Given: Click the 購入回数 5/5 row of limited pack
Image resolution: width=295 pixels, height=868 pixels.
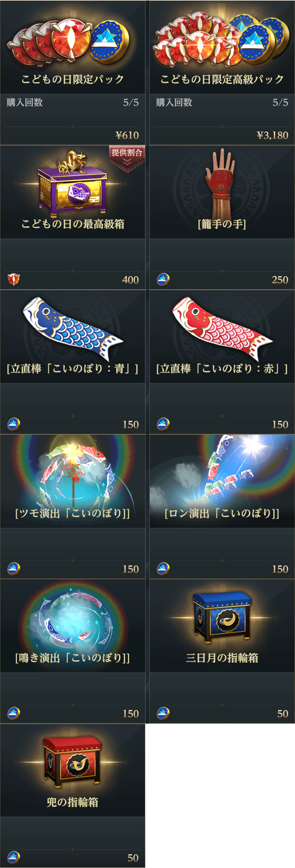Looking at the screenshot, I should [x=73, y=103].
